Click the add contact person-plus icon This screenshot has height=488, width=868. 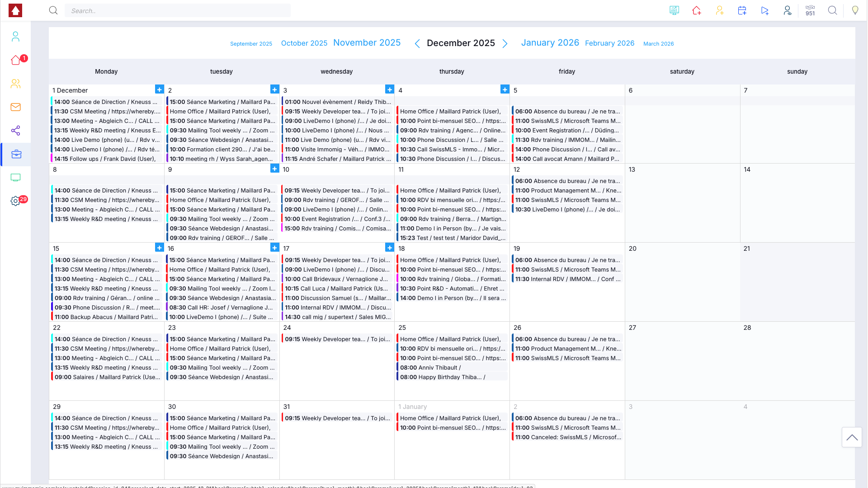coord(719,10)
